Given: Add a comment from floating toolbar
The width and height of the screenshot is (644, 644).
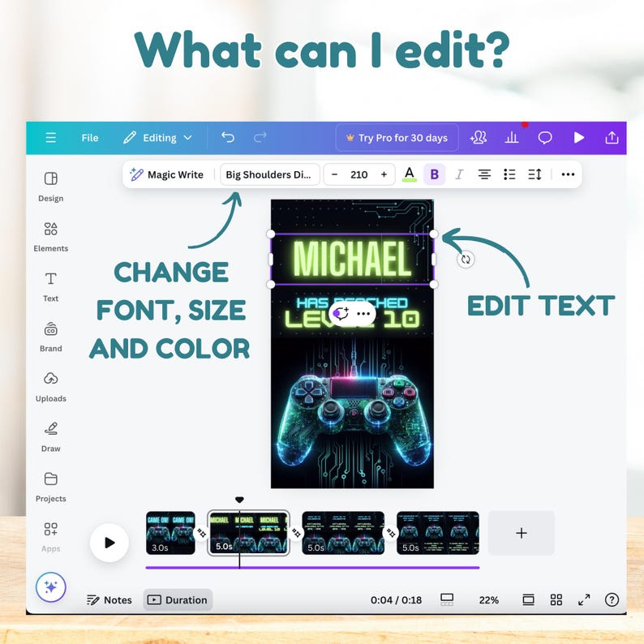Looking at the screenshot, I should coord(341,314).
